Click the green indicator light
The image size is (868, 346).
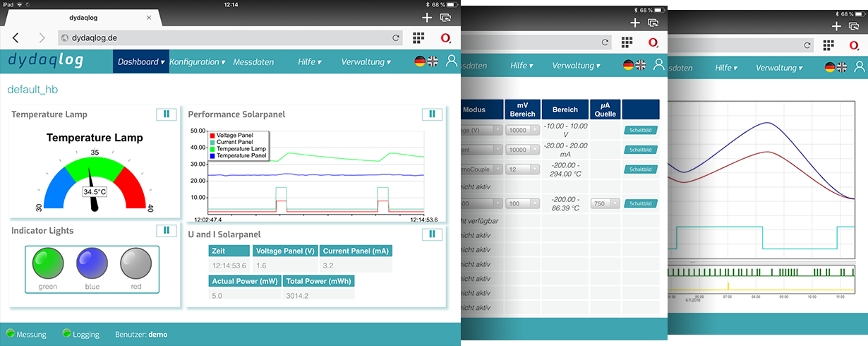48,263
